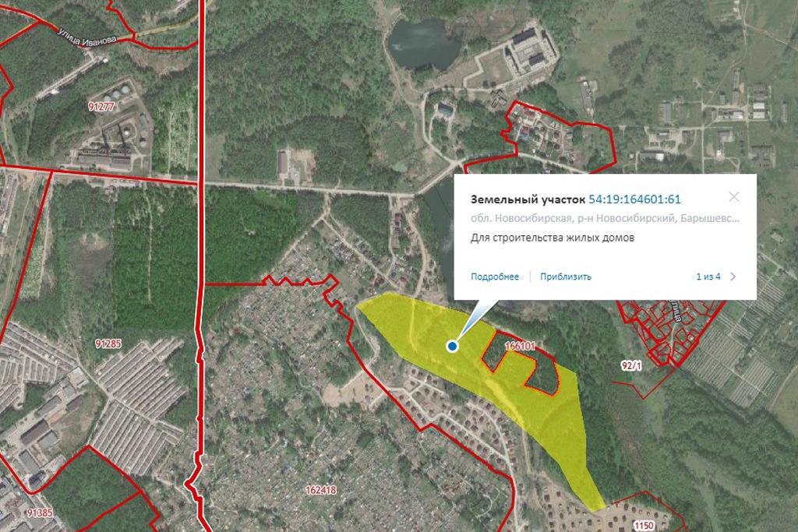Click the Для строительства жилых домов text

(x=553, y=238)
